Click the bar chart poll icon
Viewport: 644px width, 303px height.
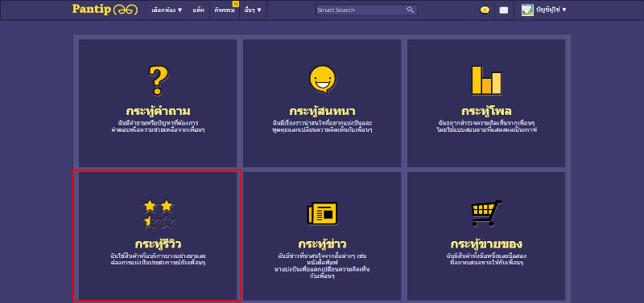487,80
